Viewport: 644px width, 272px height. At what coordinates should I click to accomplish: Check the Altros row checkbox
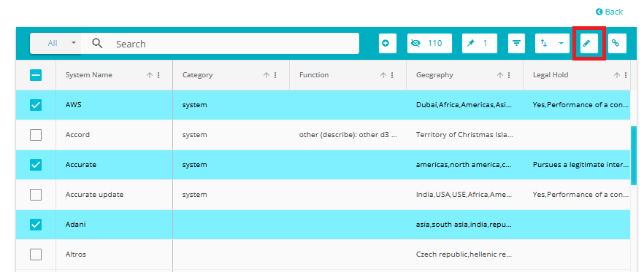click(x=36, y=254)
